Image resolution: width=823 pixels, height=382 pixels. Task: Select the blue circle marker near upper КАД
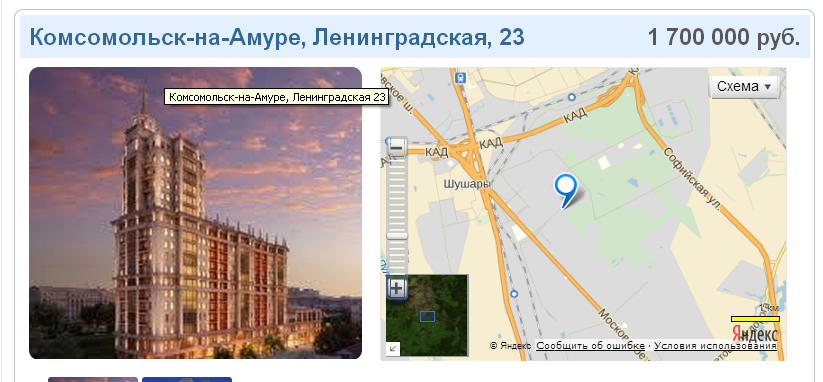point(572,97)
